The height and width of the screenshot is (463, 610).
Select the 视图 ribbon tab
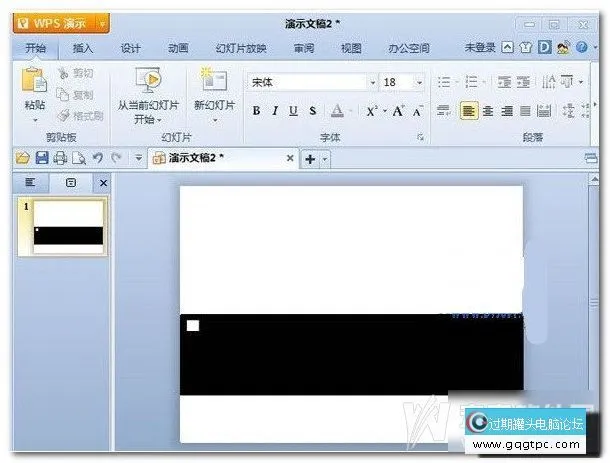coord(351,48)
